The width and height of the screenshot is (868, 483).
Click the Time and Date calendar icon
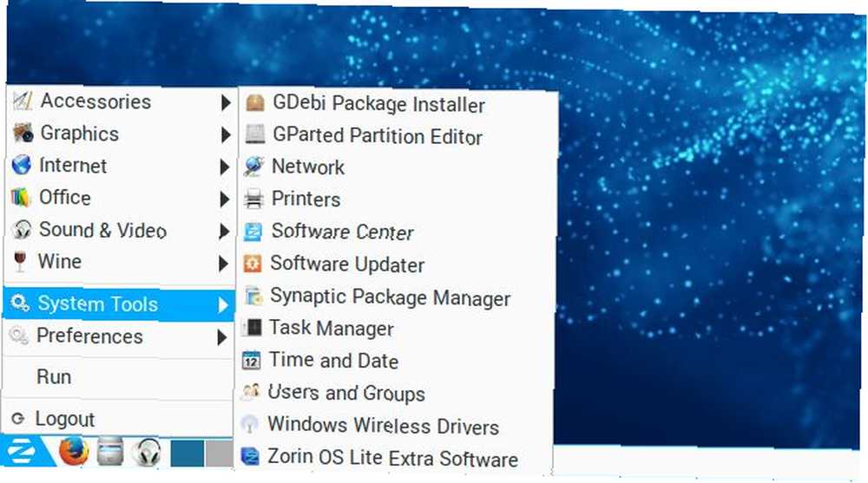point(252,360)
